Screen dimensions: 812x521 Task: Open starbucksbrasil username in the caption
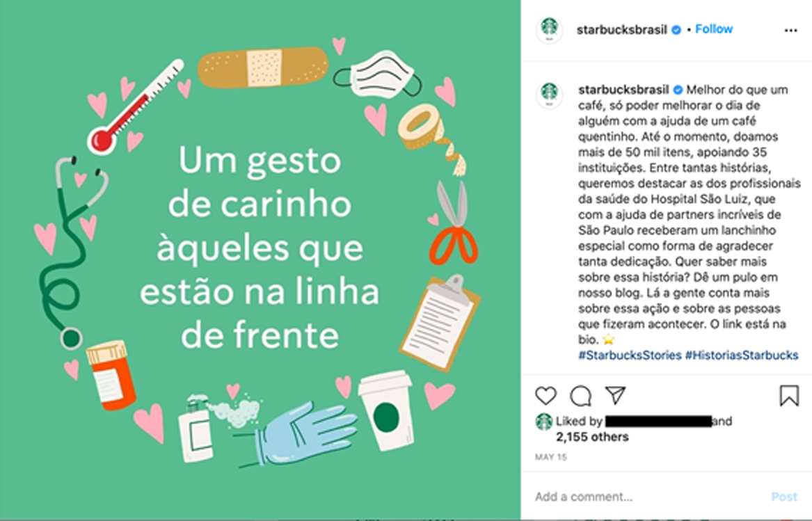click(623, 90)
